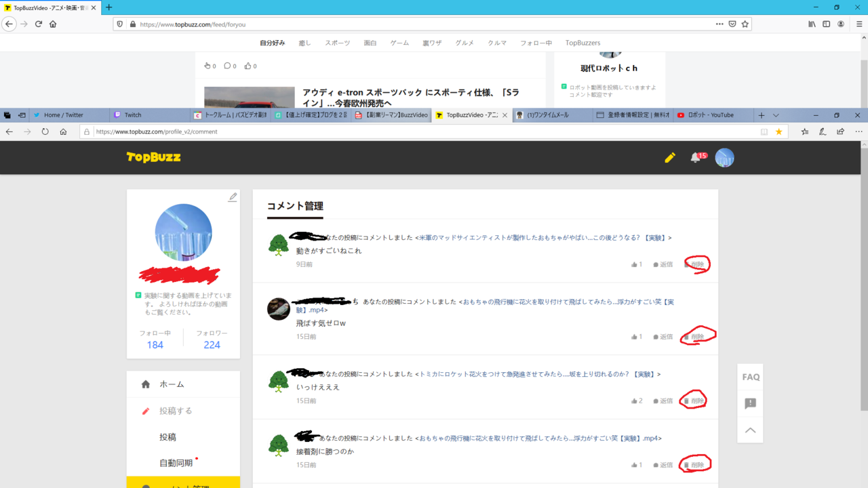Viewport: 868px width, 488px height.
Task: Open the Firefox hamburger menu
Action: 859,24
